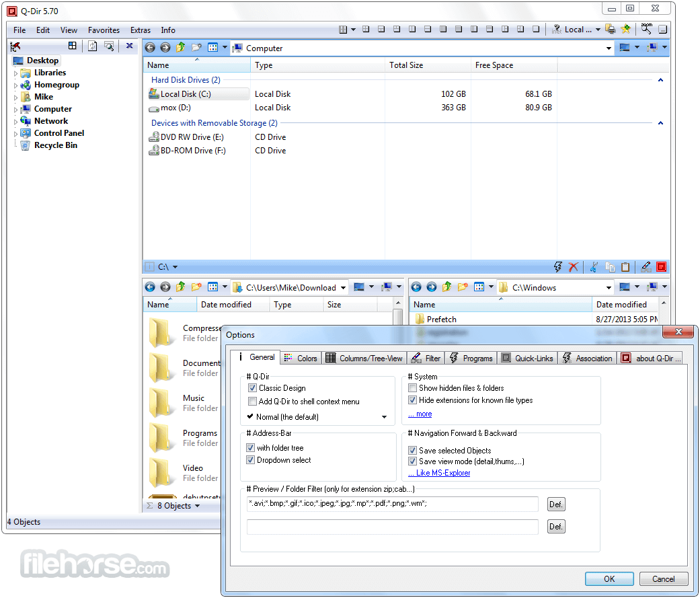Open the Extras menu
The height and width of the screenshot is (598, 700).
(x=140, y=30)
